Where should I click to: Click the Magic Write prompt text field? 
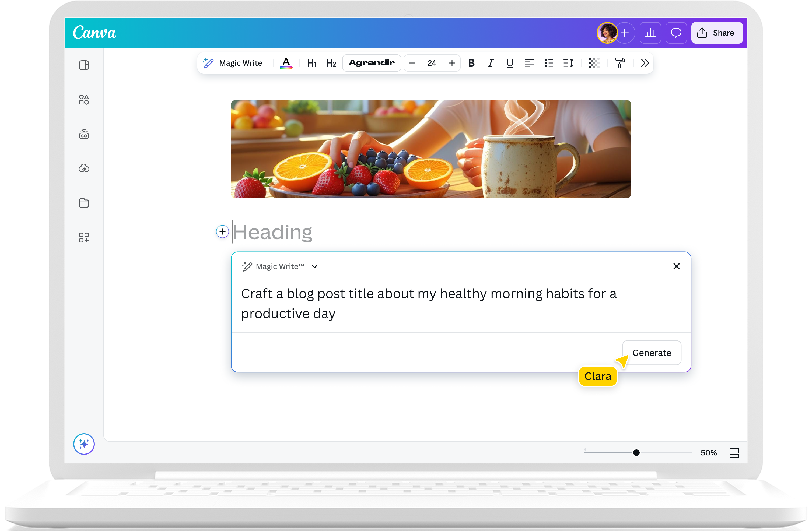click(429, 303)
